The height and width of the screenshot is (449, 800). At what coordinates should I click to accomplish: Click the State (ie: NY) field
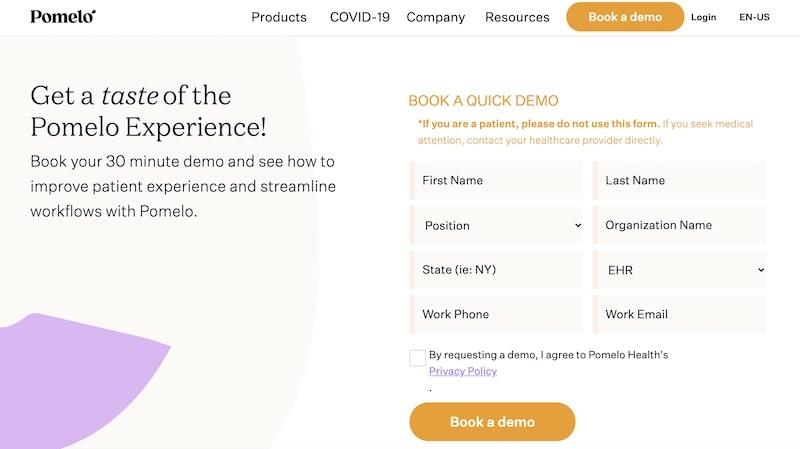tap(496, 270)
